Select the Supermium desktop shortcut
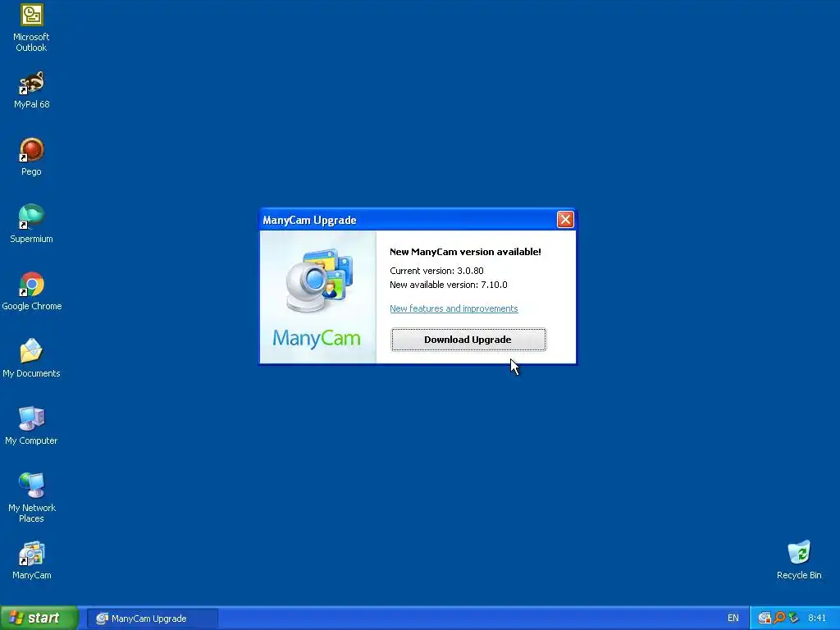Image resolution: width=840 pixels, height=630 pixels. 31,225
